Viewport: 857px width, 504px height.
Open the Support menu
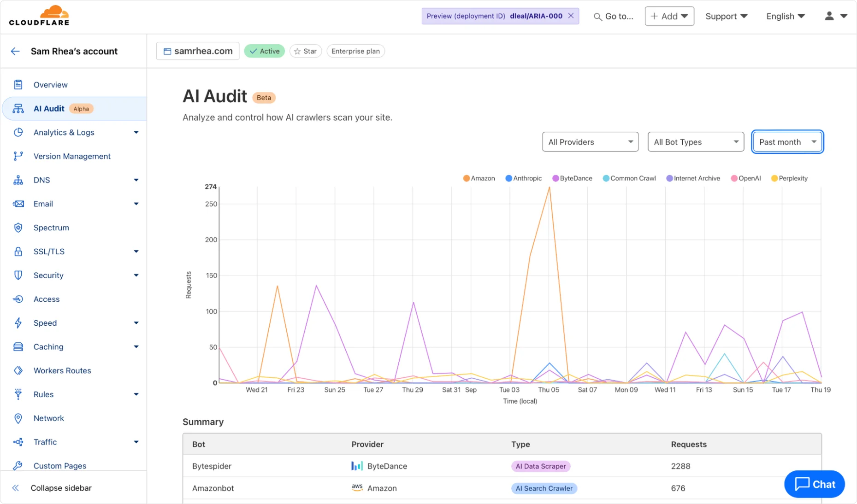(x=727, y=16)
